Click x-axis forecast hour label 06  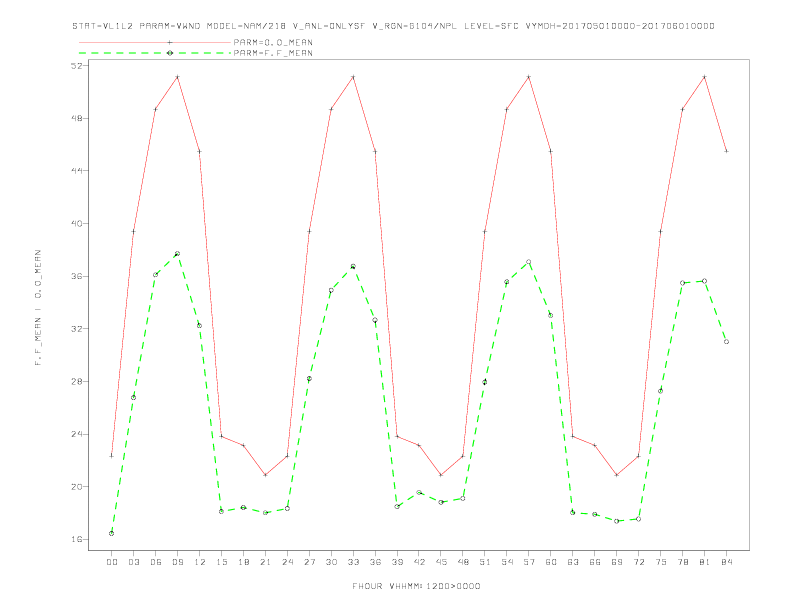click(156, 562)
